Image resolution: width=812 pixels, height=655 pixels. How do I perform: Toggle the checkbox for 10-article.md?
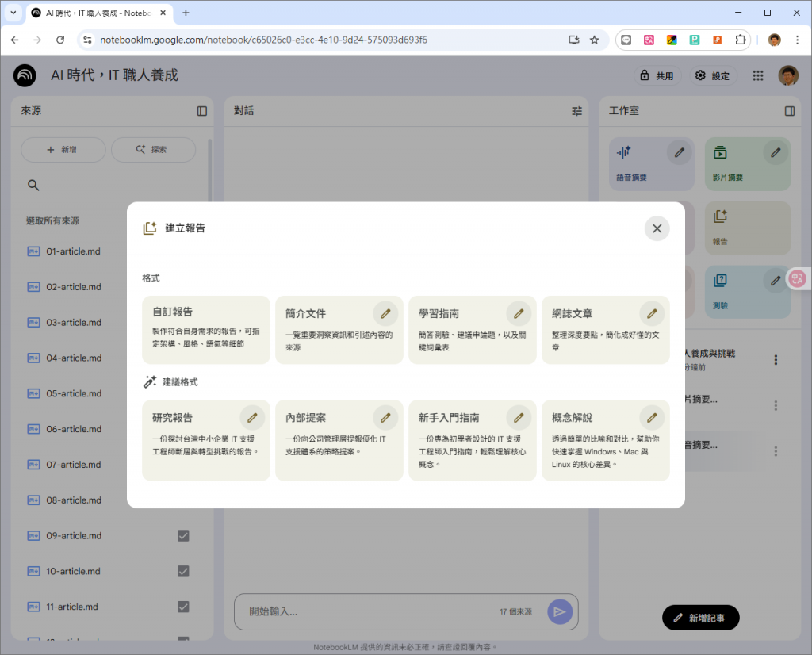click(x=183, y=571)
